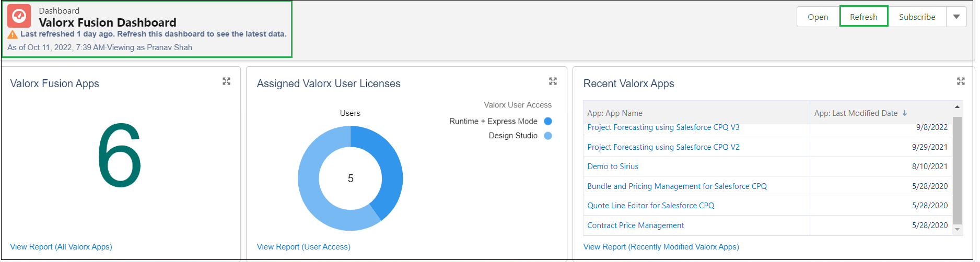This screenshot has width=980, height=262.
Task: Open the dropdown arrow next to Subscribe
Action: 956,17
